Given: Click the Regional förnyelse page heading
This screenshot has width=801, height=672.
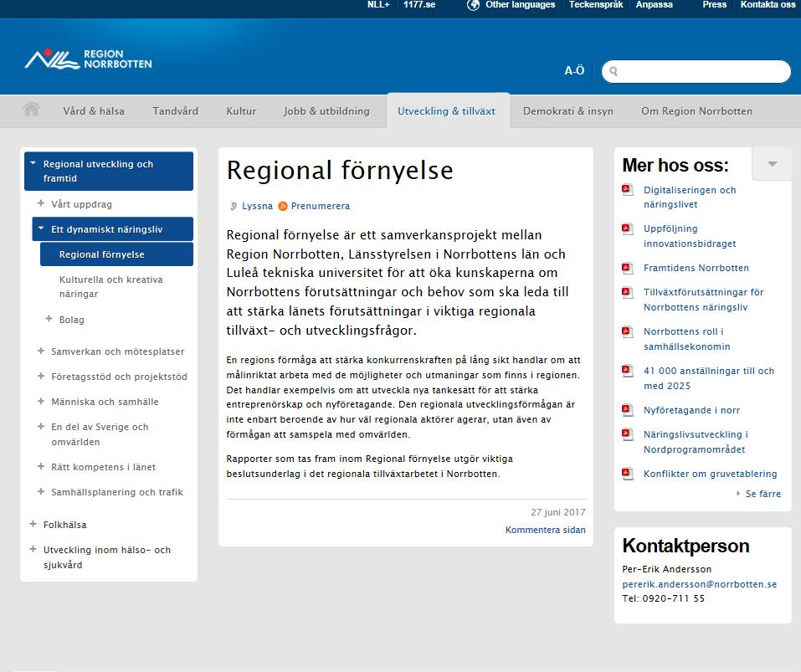Looking at the screenshot, I should (340, 170).
